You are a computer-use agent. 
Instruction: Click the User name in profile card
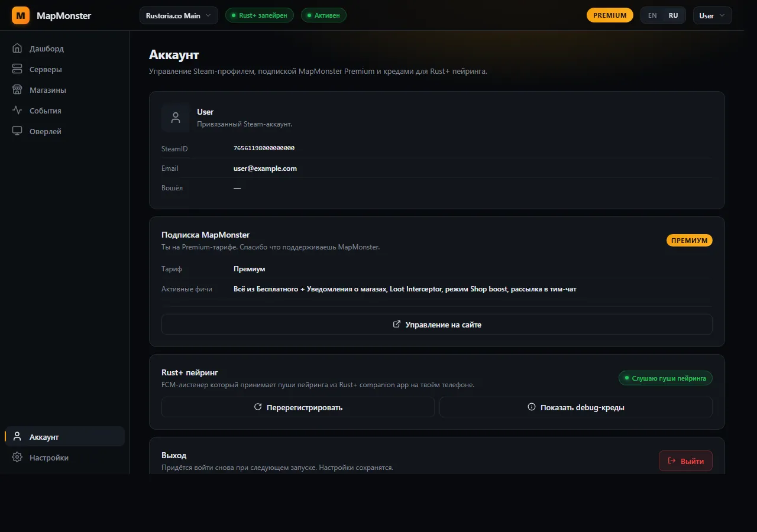tap(205, 112)
